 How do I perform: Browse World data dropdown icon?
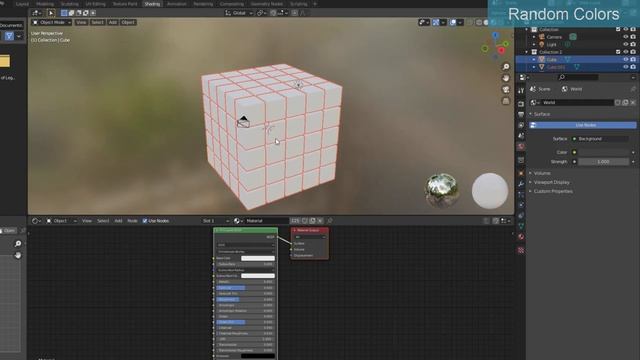click(535, 102)
